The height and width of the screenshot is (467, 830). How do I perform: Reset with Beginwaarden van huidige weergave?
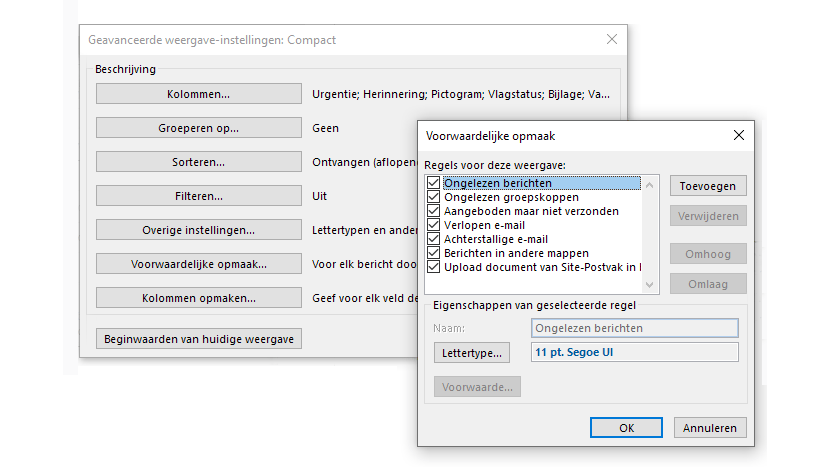click(199, 339)
